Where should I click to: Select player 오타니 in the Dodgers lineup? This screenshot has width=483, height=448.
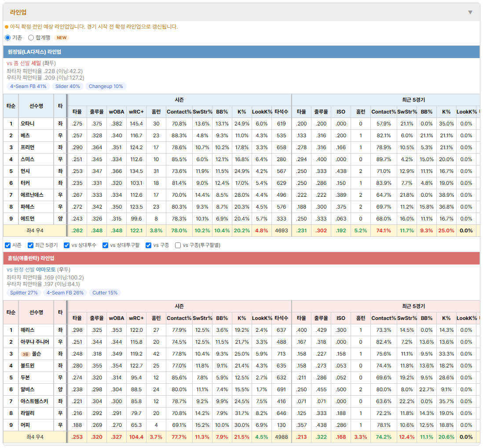[x=27, y=124]
